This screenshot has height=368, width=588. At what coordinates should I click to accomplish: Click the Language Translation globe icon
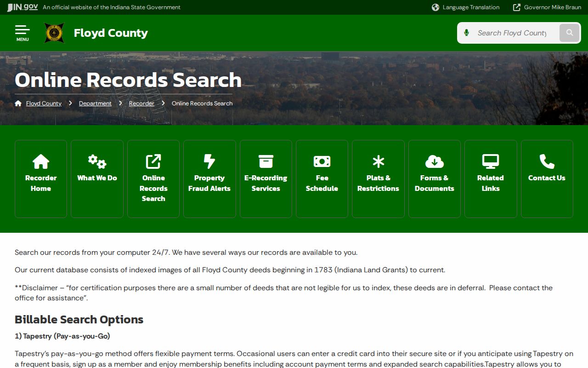(435, 7)
